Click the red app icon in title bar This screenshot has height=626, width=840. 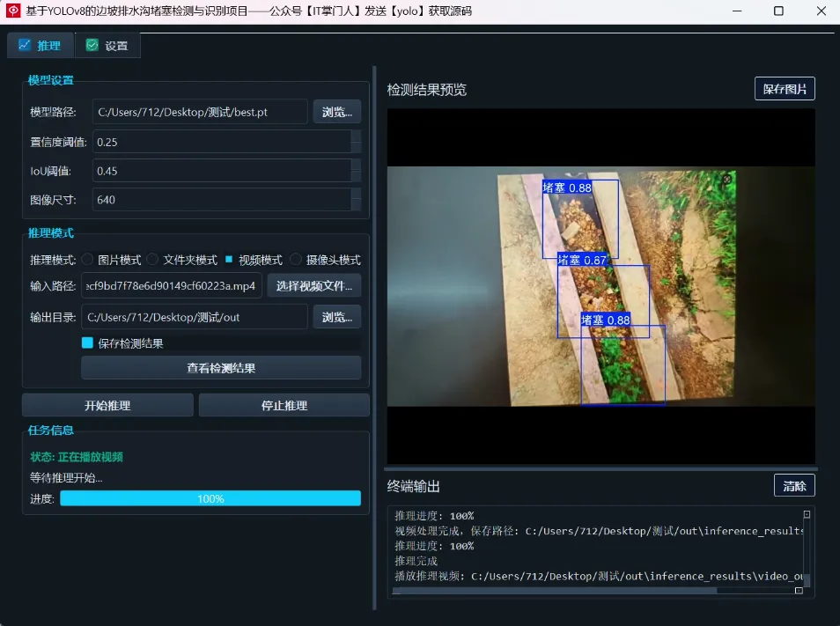[x=12, y=11]
